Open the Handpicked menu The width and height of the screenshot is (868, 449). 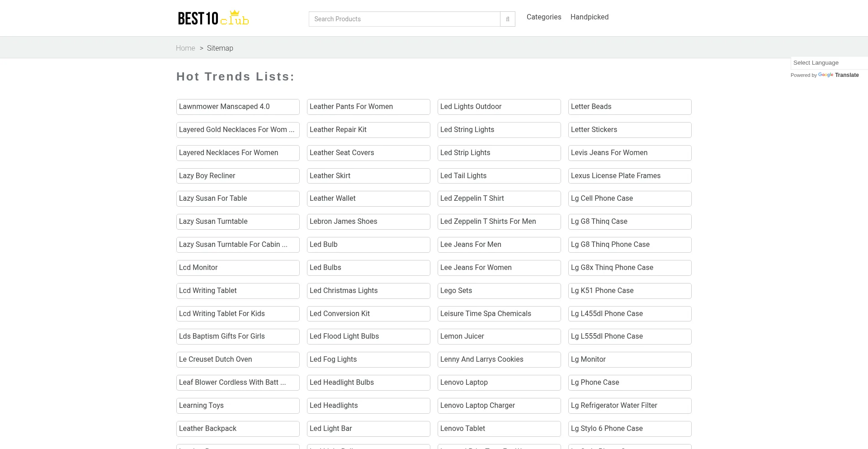point(589,17)
